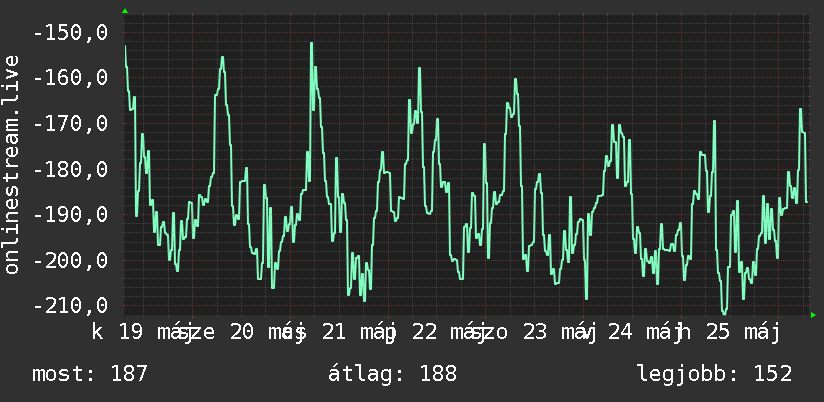824x402 pixels.
Task: Click the 'most: 187' current value text
Action: coord(90,374)
